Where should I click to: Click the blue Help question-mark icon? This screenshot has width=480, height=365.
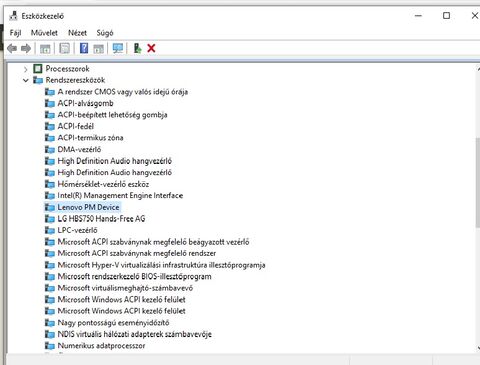tap(84, 49)
